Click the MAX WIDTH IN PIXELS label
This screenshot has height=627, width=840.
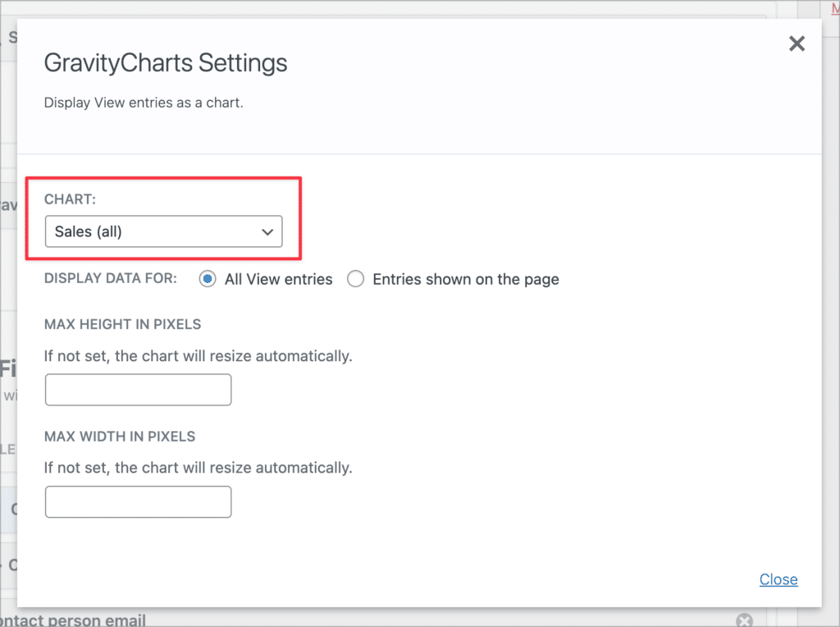coord(120,437)
